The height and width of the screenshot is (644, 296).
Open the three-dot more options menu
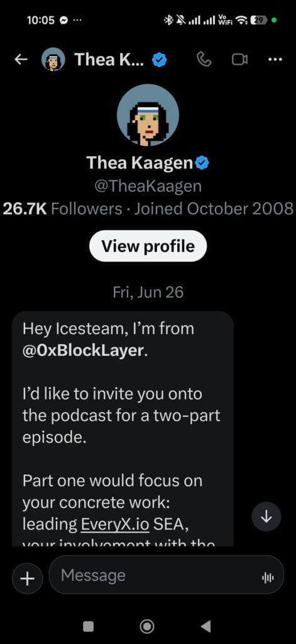pos(275,60)
